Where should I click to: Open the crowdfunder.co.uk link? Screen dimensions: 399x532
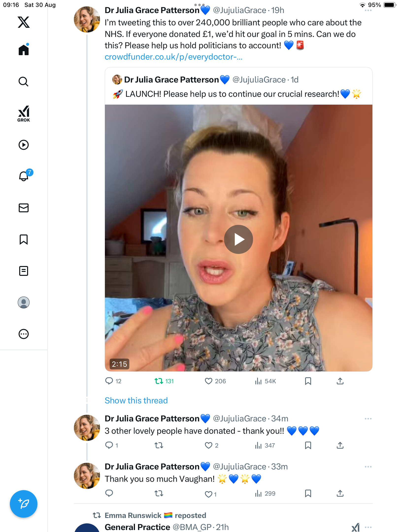click(173, 57)
